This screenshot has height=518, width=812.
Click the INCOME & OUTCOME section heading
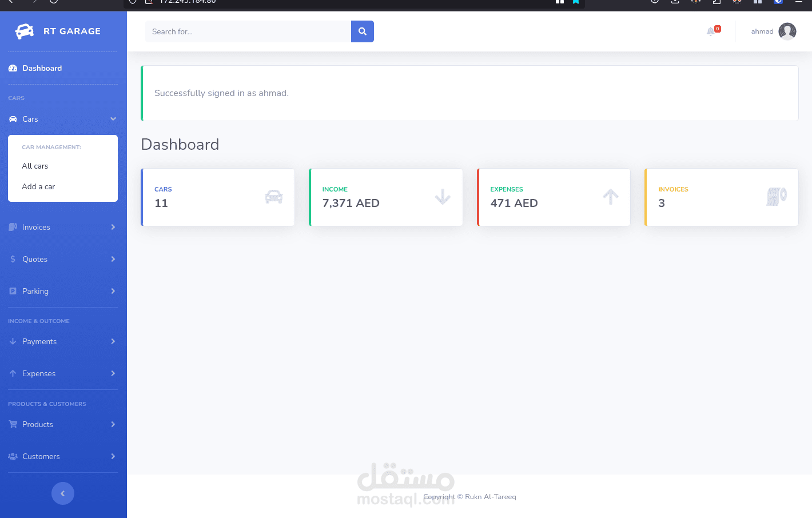pyautogui.click(x=39, y=321)
